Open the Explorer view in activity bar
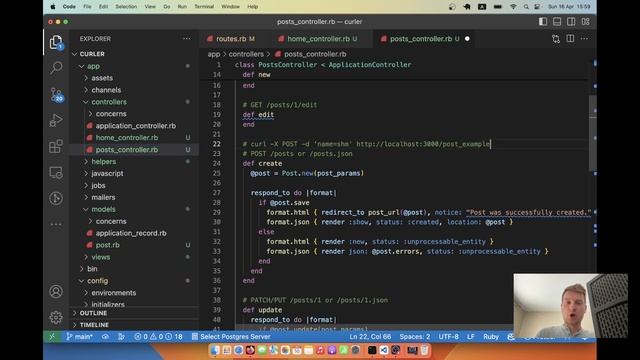640x360 pixels. point(56,42)
